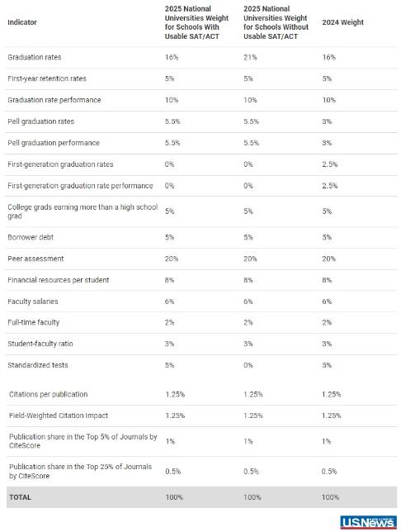Image resolution: width=401 pixels, height=532 pixels.
Task: Click Field-Weighted Citation Impact label
Action: click(59, 416)
